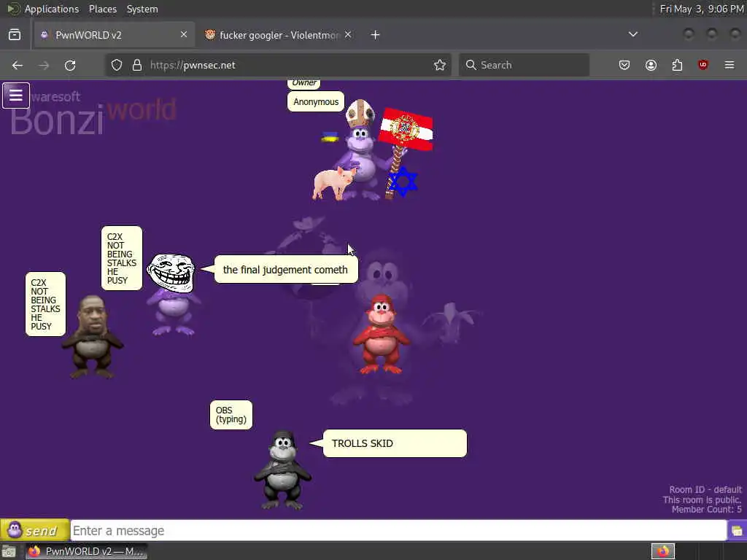Open the Applications menu

tap(52, 9)
